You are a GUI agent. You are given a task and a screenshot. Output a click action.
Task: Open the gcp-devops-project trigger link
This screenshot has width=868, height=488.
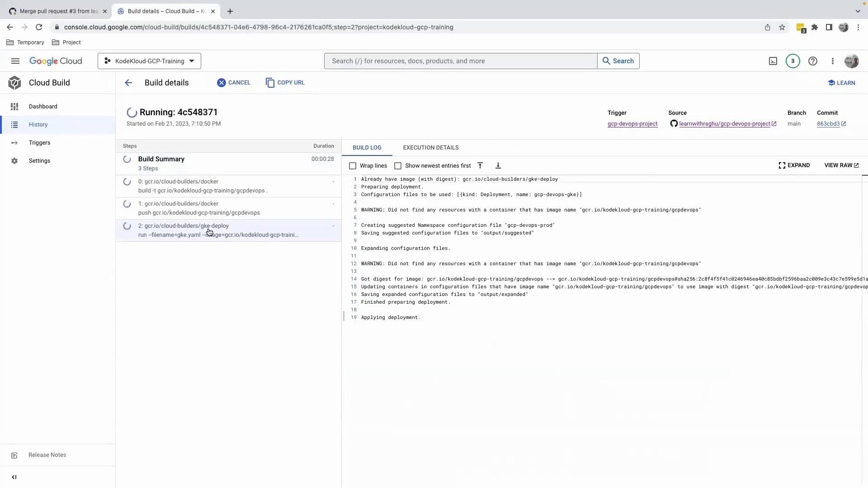click(632, 124)
